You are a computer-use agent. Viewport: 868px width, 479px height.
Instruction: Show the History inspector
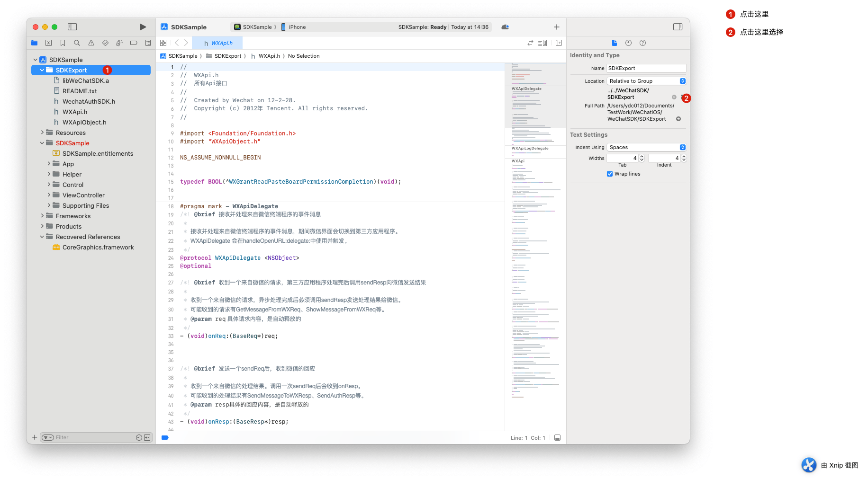(x=628, y=43)
